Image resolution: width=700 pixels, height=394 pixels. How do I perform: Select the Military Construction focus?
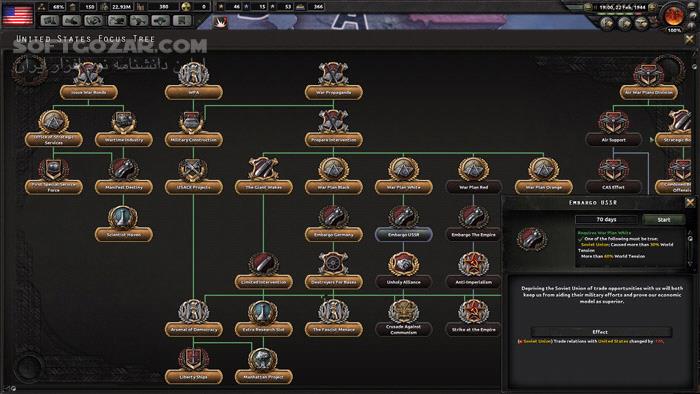(193, 140)
